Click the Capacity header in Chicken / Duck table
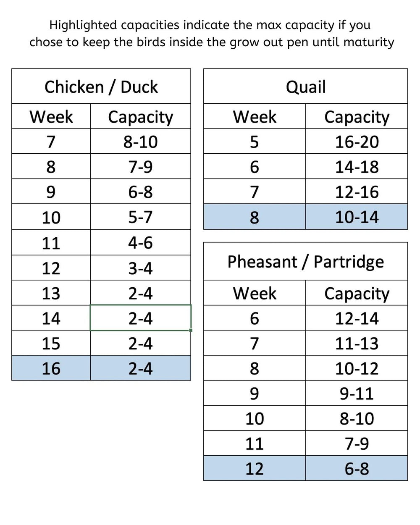420x525 pixels. coord(141,116)
